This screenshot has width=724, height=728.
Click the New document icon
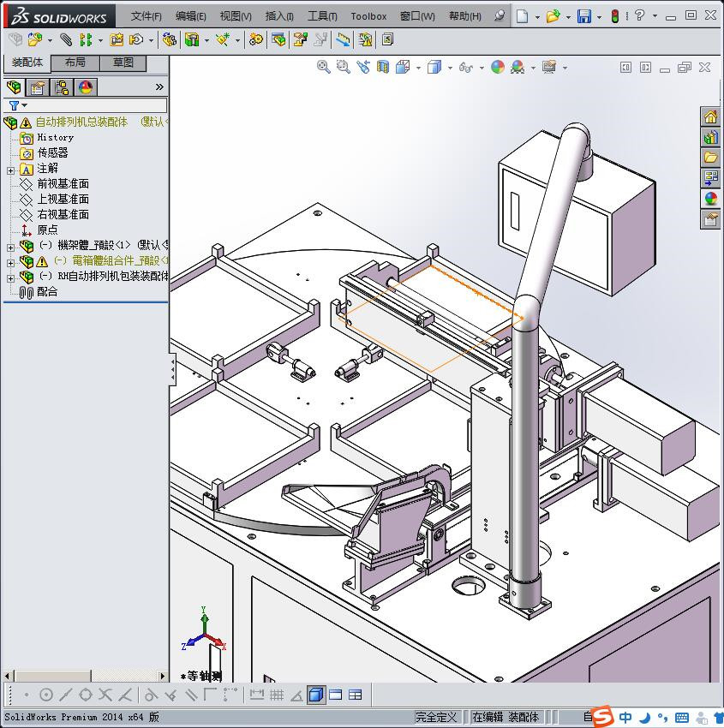tap(522, 16)
